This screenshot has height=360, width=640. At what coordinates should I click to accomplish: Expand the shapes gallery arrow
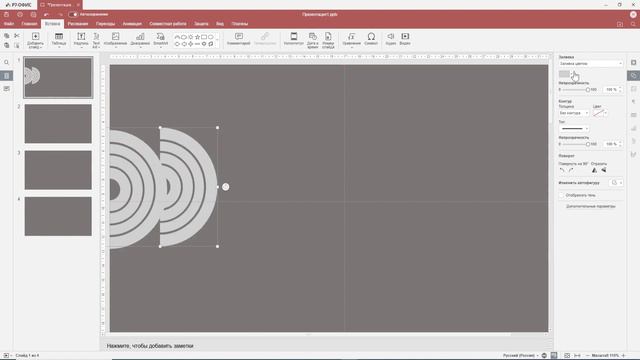click(x=217, y=40)
